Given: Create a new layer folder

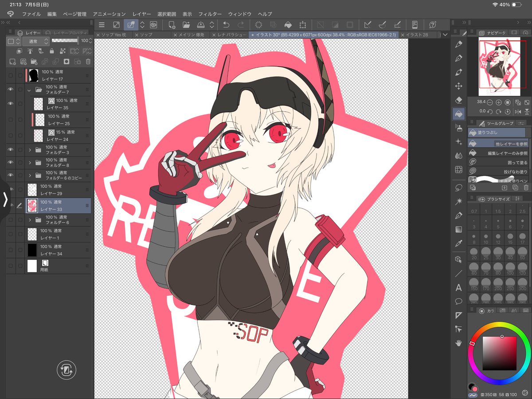Looking at the screenshot, I should click(34, 62).
